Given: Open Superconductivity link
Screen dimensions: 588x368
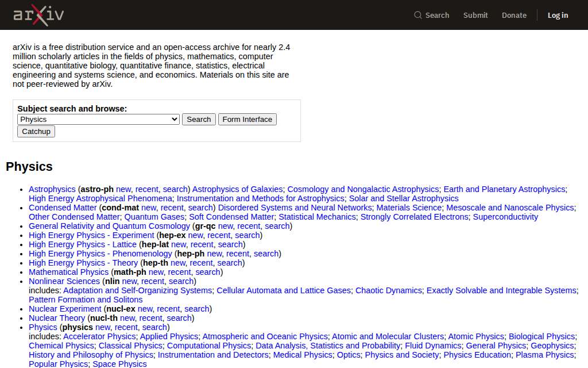Looking at the screenshot, I should click(505, 217).
